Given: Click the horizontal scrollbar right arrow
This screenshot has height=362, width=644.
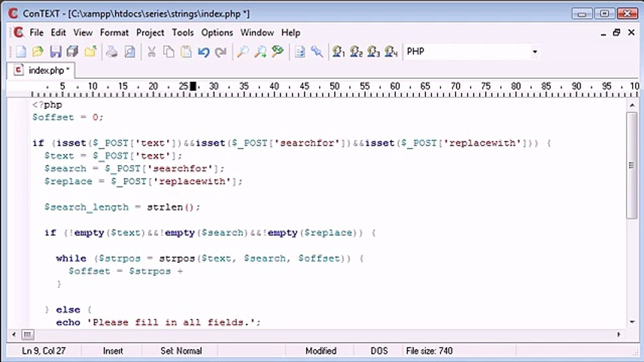Looking at the screenshot, I should (619, 334).
